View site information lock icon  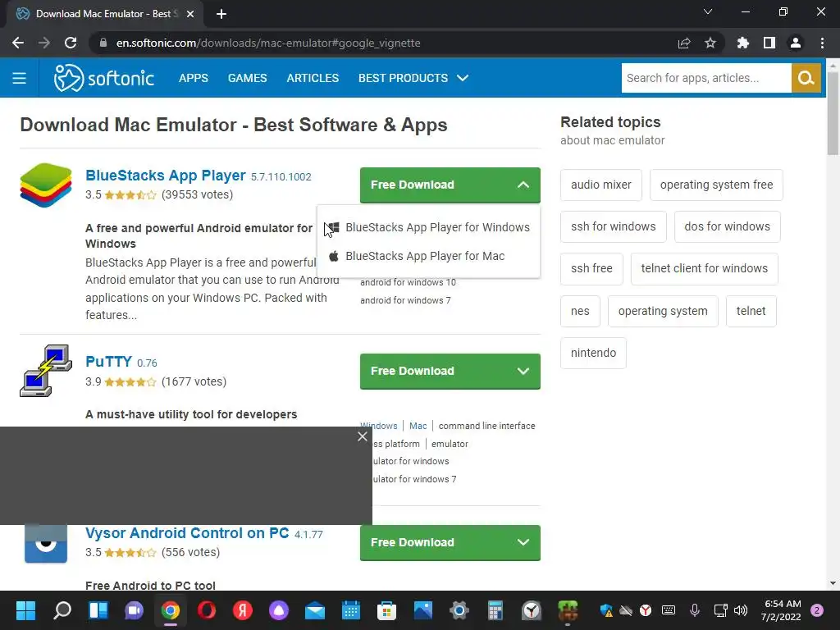click(103, 43)
